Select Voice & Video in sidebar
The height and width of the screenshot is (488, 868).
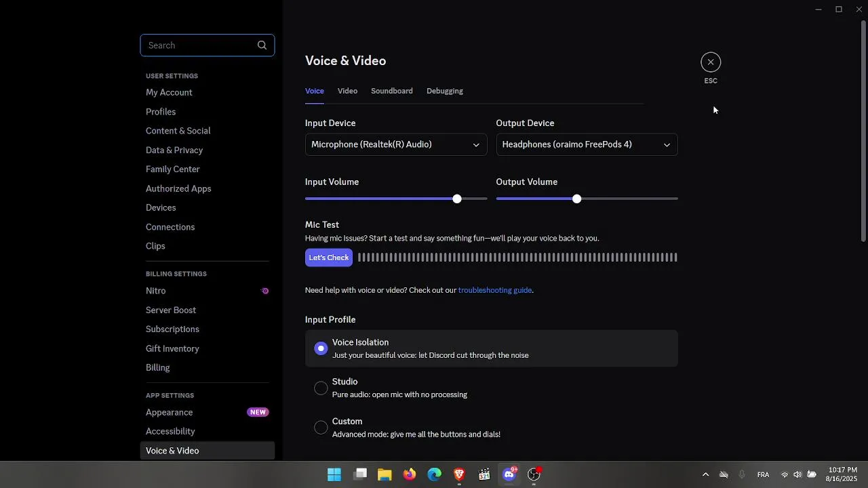pyautogui.click(x=208, y=451)
